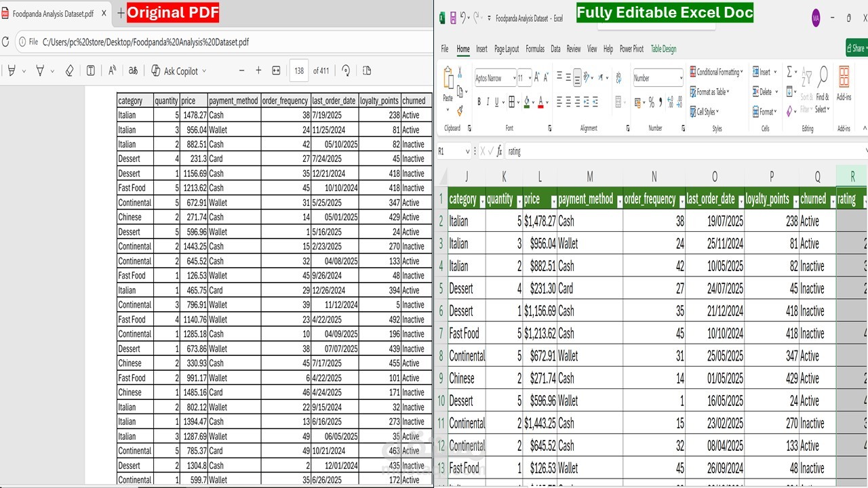The image size is (868, 488).
Task: Open page view settings in PDF toolbar
Action: point(367,70)
